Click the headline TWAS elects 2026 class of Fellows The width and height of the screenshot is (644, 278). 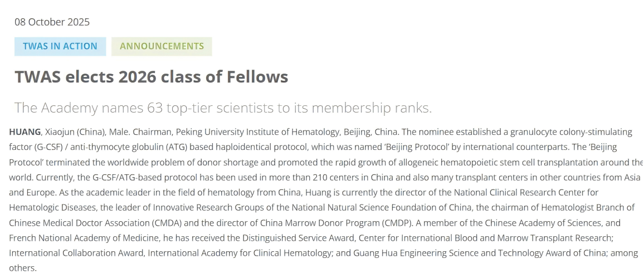[x=151, y=77]
